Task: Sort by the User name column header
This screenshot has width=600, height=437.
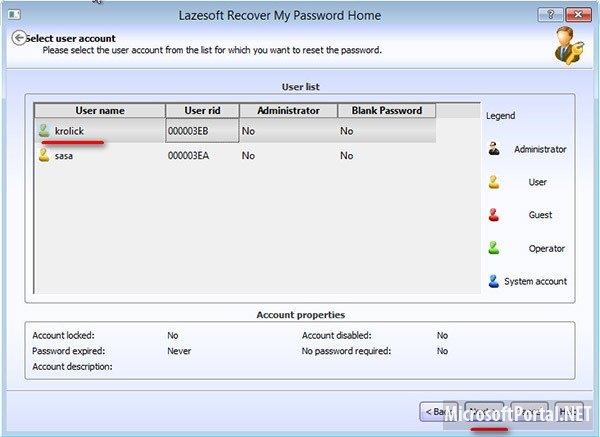Action: pyautogui.click(x=100, y=111)
